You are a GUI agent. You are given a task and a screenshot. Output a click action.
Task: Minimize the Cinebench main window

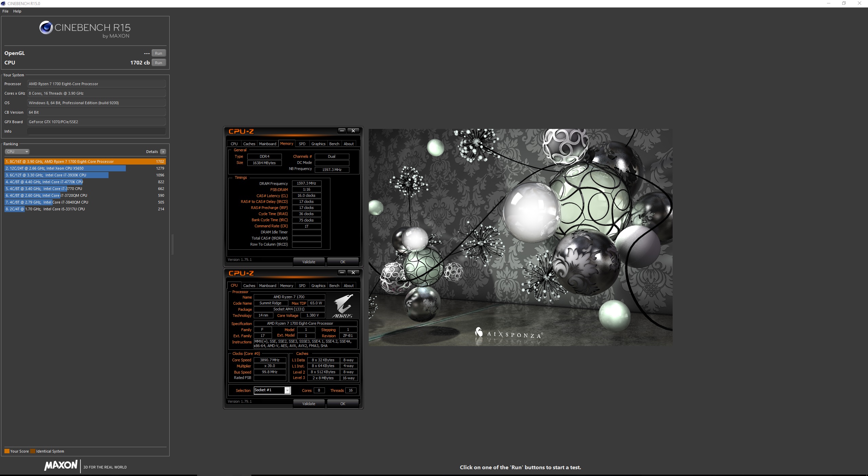(829, 3)
